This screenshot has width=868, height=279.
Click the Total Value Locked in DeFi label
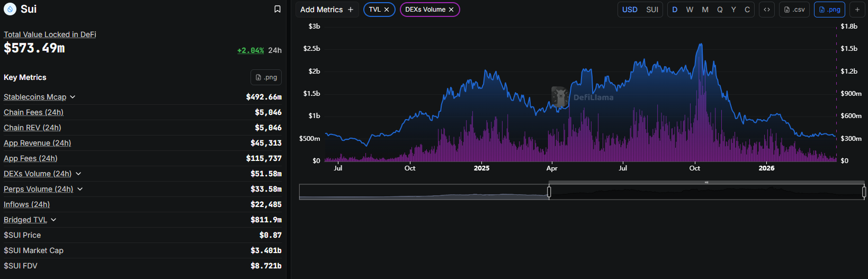coord(50,34)
